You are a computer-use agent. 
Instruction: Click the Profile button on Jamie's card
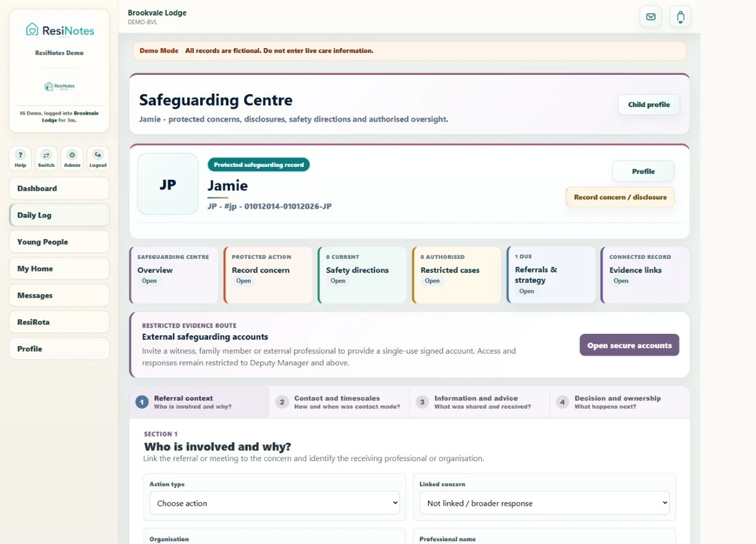coord(643,171)
